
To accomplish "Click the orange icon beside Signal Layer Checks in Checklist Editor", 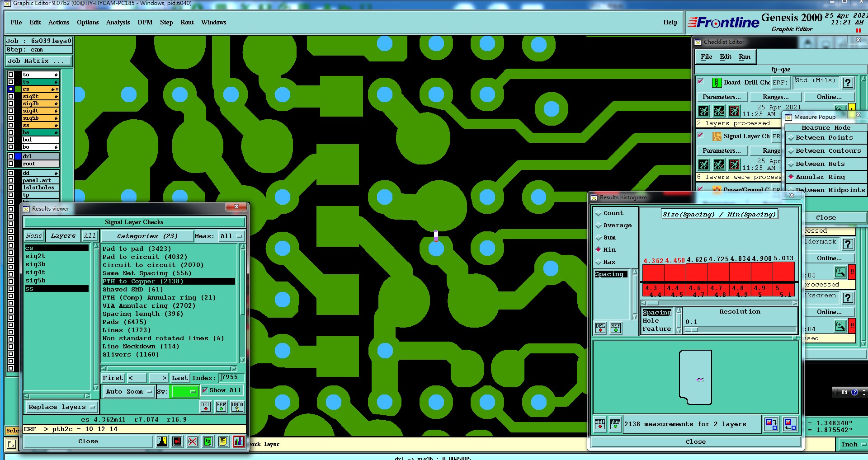I will [717, 136].
